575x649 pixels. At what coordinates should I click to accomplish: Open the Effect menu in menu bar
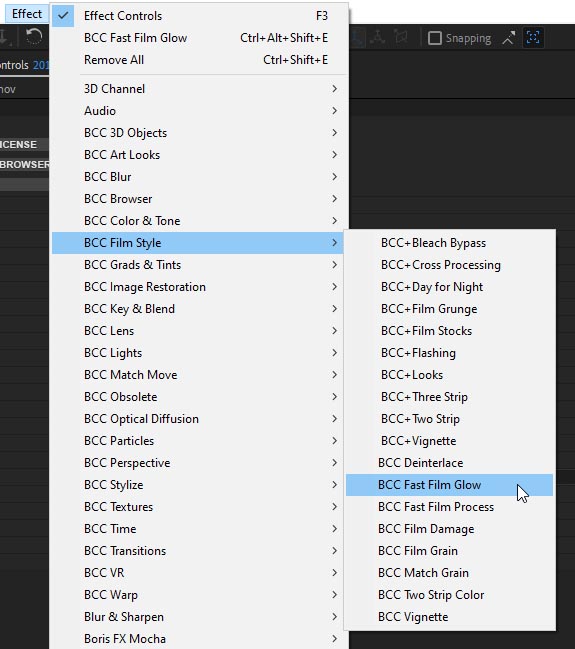pyautogui.click(x=27, y=14)
